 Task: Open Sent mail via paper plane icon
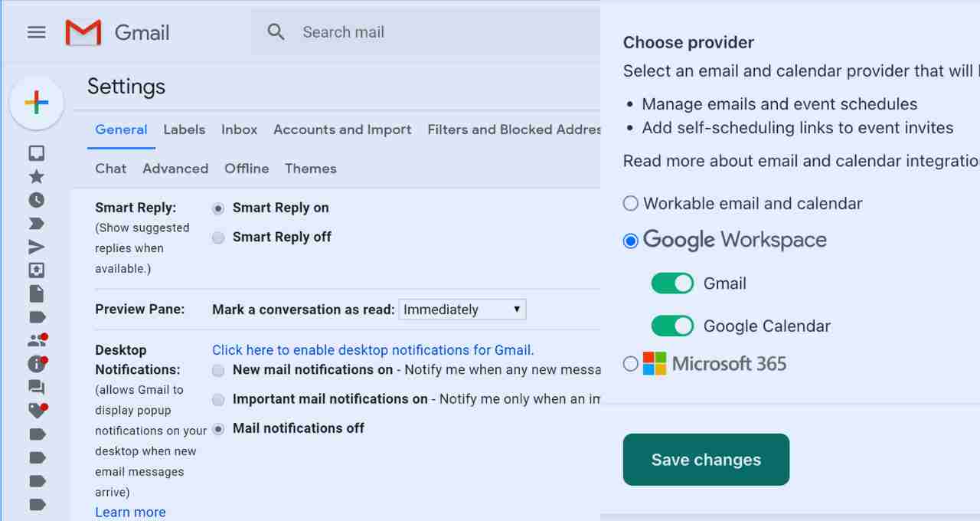click(36, 247)
